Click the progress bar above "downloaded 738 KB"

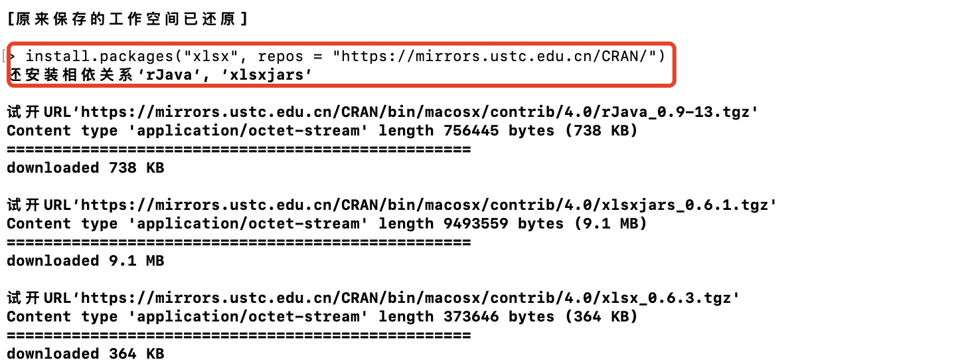pyautogui.click(x=239, y=149)
